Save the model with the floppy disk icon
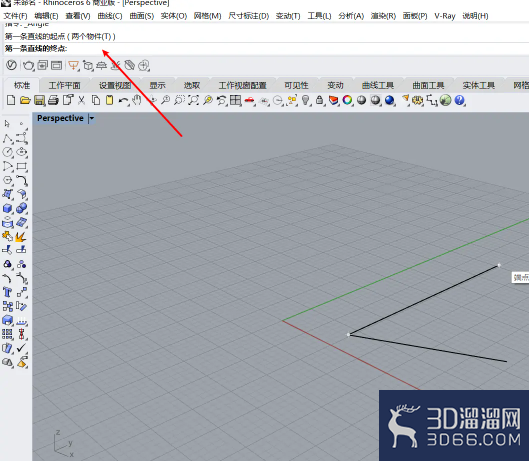Screen dimensions: 529x461 pos(39,100)
